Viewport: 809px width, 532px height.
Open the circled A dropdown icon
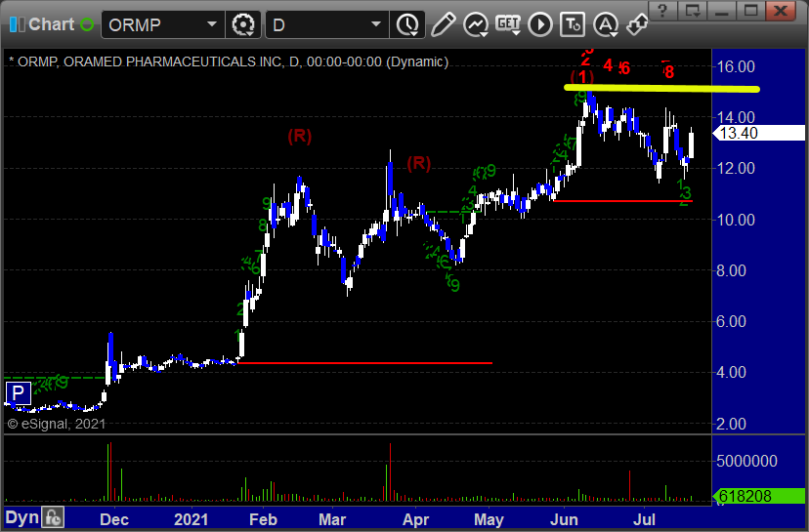[606, 24]
